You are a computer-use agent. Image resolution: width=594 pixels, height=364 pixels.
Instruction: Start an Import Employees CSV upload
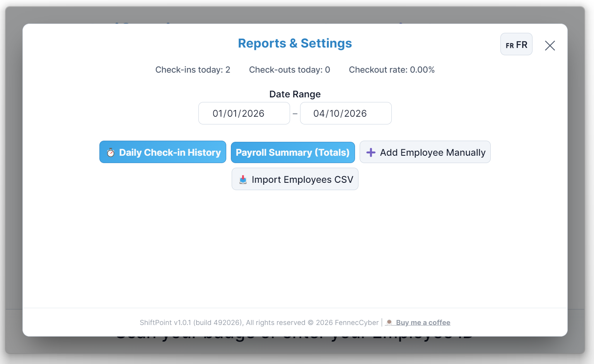click(295, 179)
